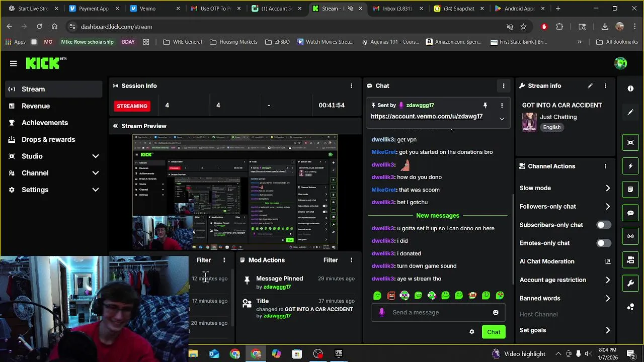Unpin the pinned chat message

tap(485, 105)
